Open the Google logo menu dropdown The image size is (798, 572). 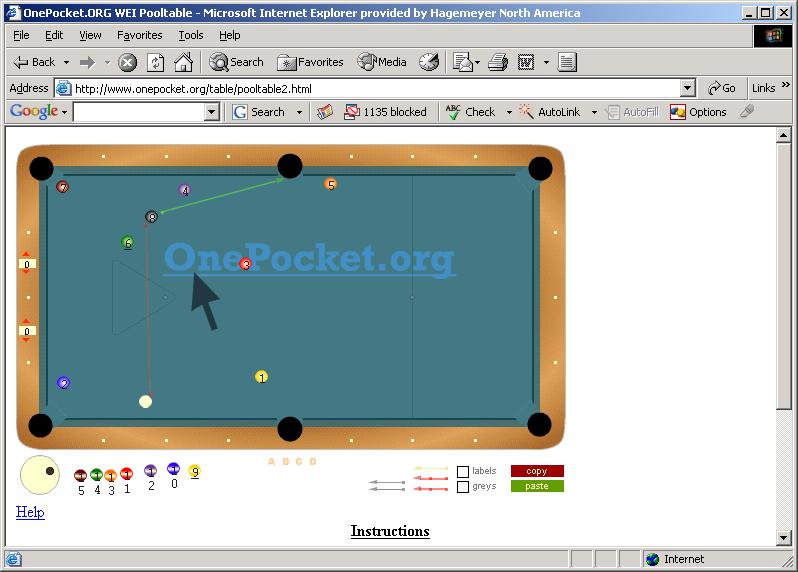point(65,112)
